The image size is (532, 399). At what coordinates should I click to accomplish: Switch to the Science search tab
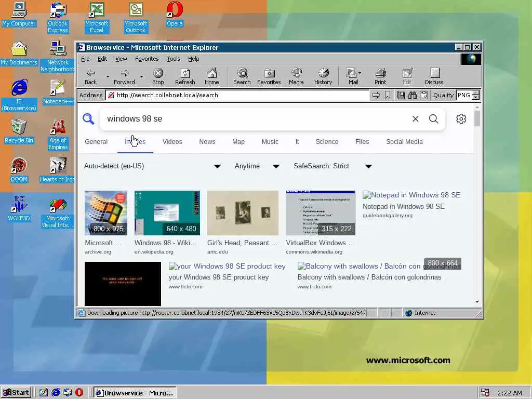[x=327, y=142]
